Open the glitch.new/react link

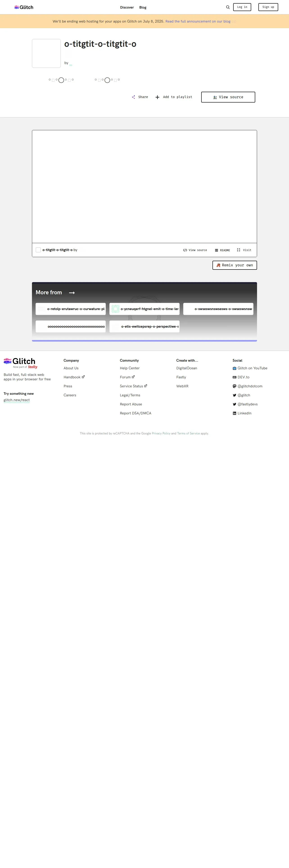(x=16, y=400)
